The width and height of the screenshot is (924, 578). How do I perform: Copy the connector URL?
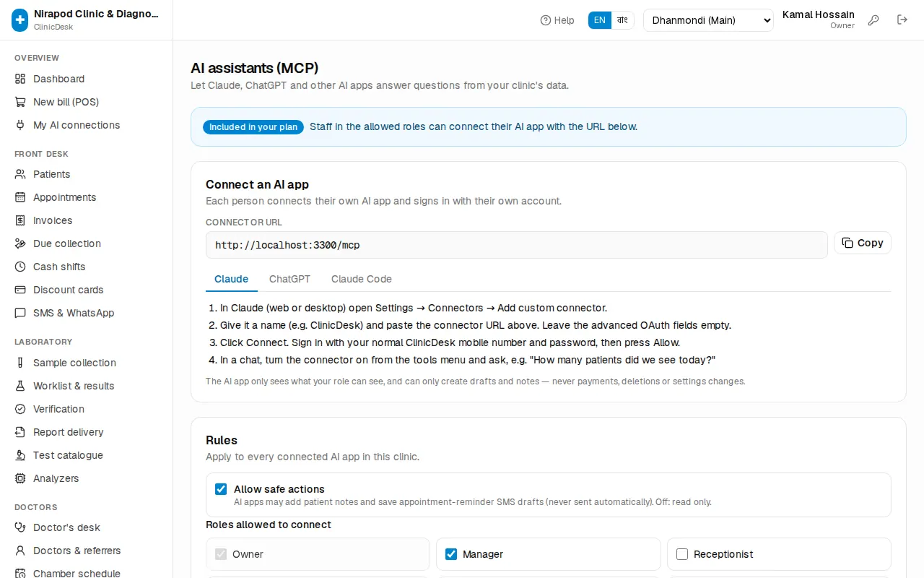pyautogui.click(x=863, y=243)
